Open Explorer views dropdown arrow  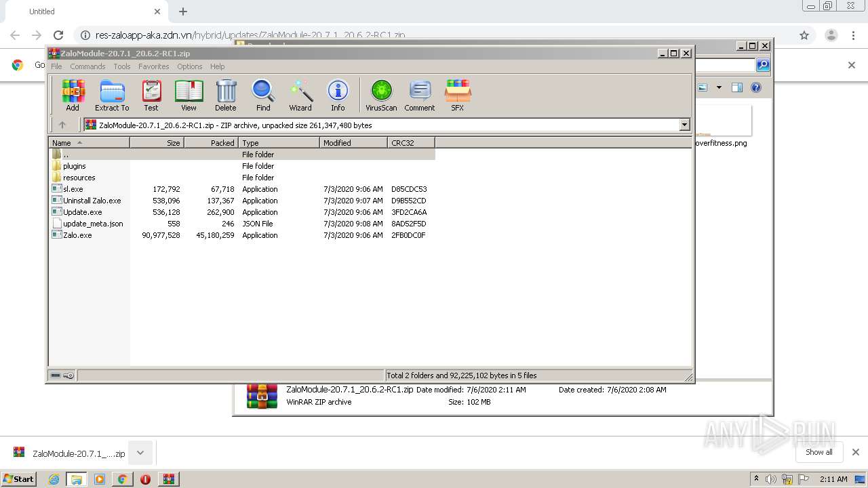tap(719, 87)
